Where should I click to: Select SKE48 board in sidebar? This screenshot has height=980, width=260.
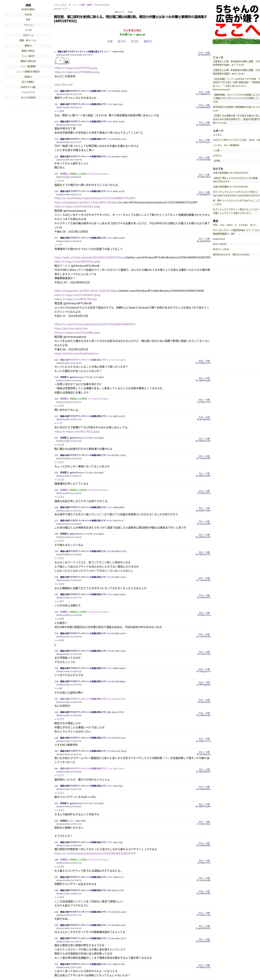(28, 15)
